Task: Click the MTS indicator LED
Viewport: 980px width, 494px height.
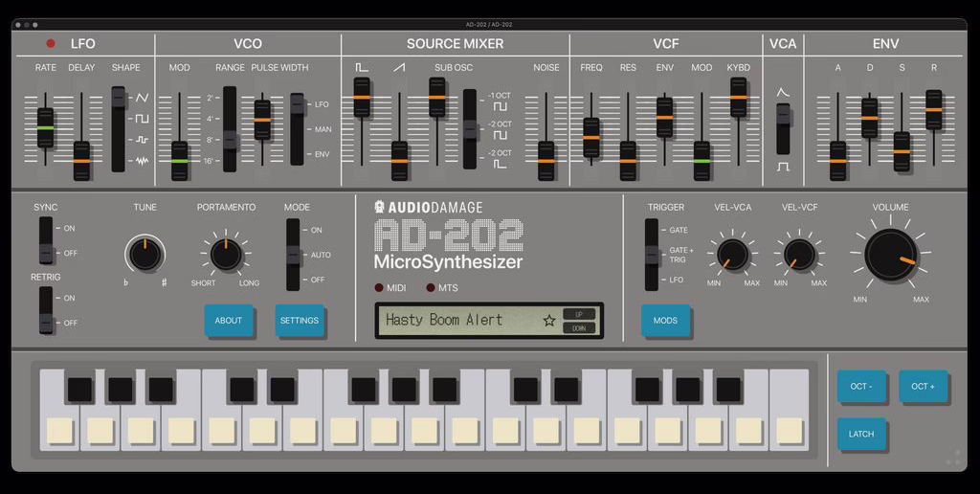Action: coord(431,287)
